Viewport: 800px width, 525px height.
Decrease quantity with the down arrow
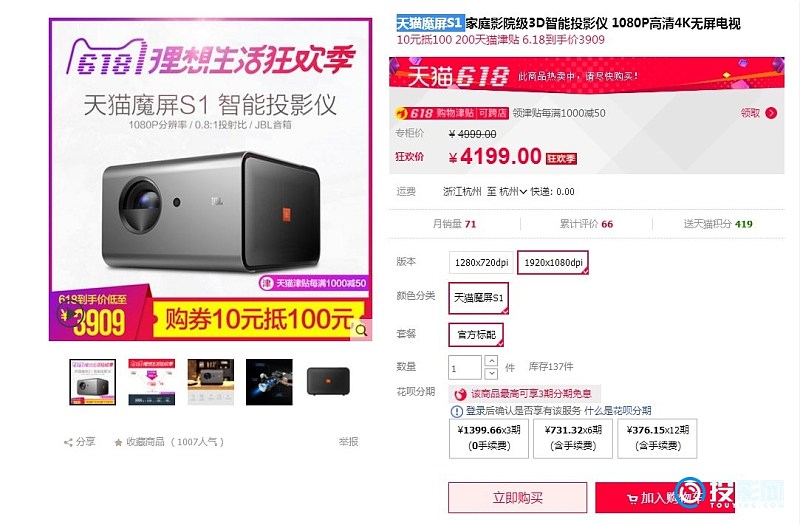click(x=491, y=373)
